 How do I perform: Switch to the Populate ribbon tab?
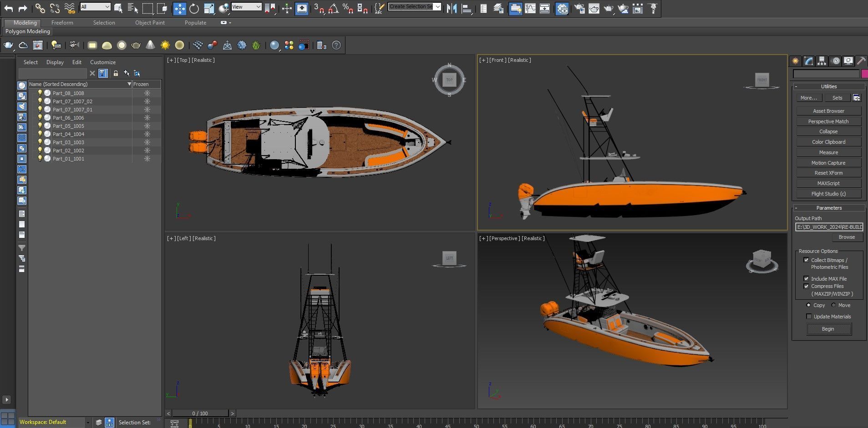click(x=195, y=23)
